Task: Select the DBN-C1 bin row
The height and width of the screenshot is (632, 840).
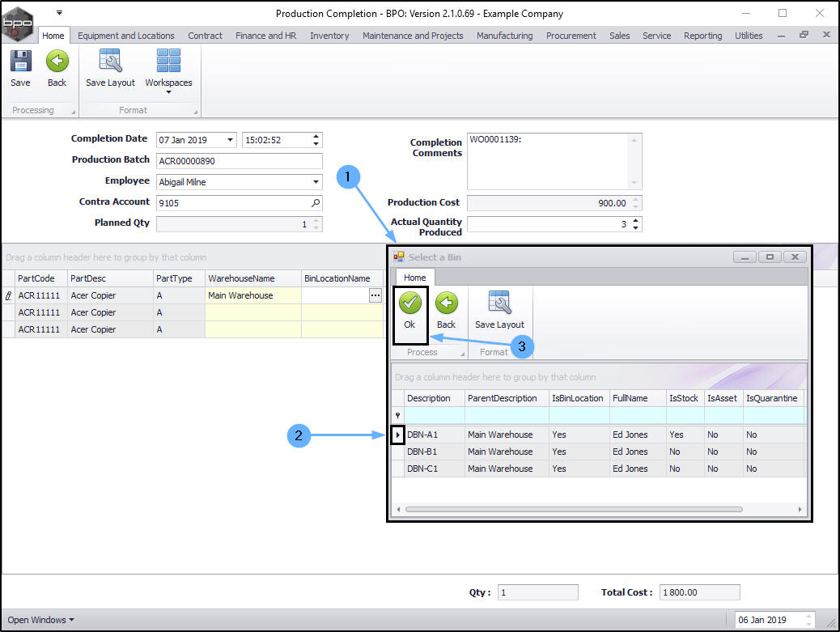Action: [x=599, y=469]
